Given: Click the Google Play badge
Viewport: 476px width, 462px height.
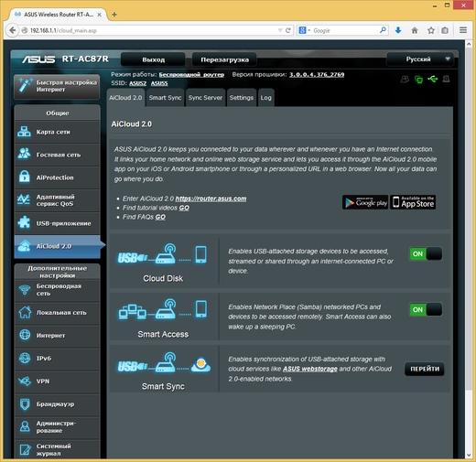Looking at the screenshot, I should click(365, 202).
